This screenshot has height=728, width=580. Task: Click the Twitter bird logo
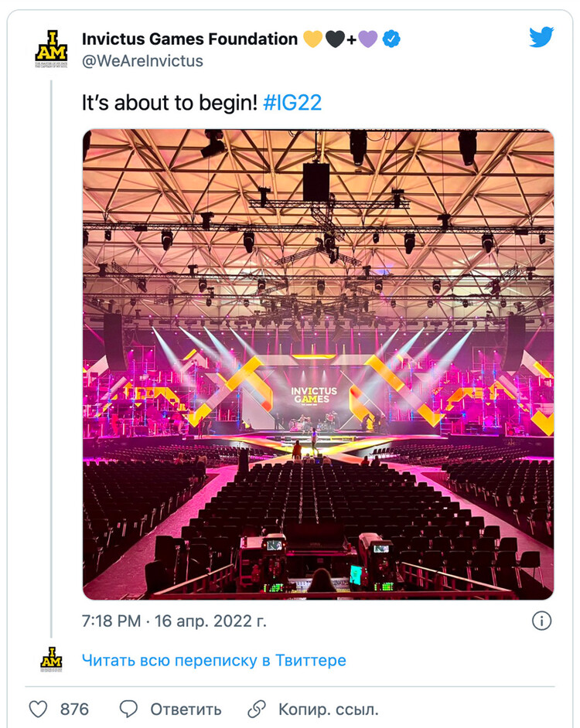point(541,37)
